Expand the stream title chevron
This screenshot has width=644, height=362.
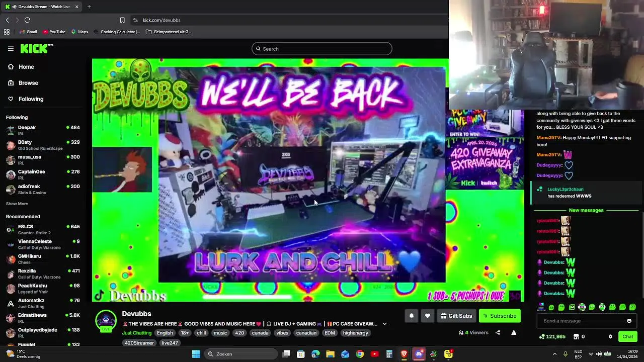[x=384, y=324]
